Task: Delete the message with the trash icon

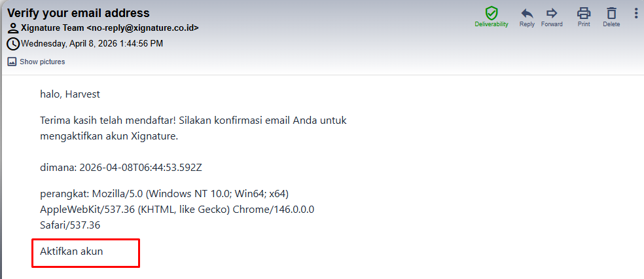Action: (x=611, y=13)
